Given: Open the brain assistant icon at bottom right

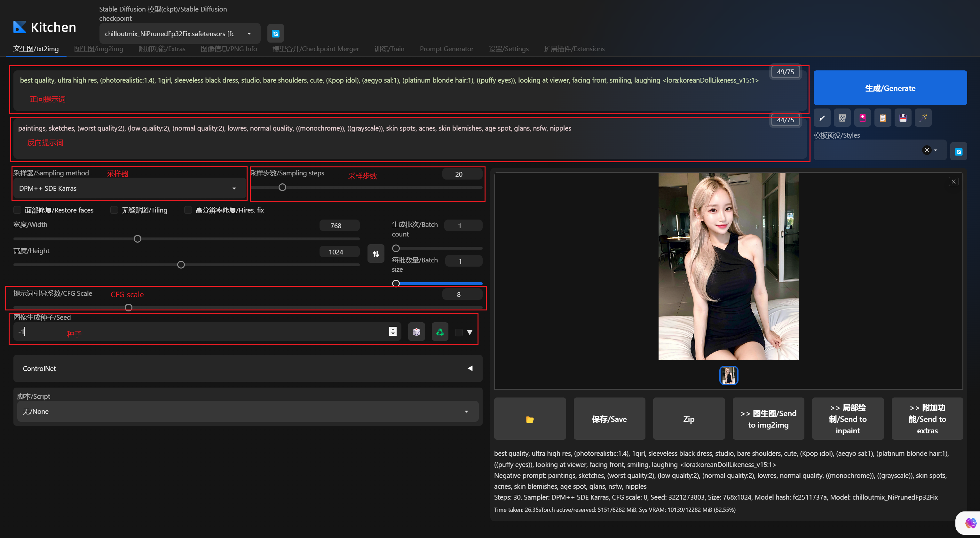Looking at the screenshot, I should tap(970, 523).
